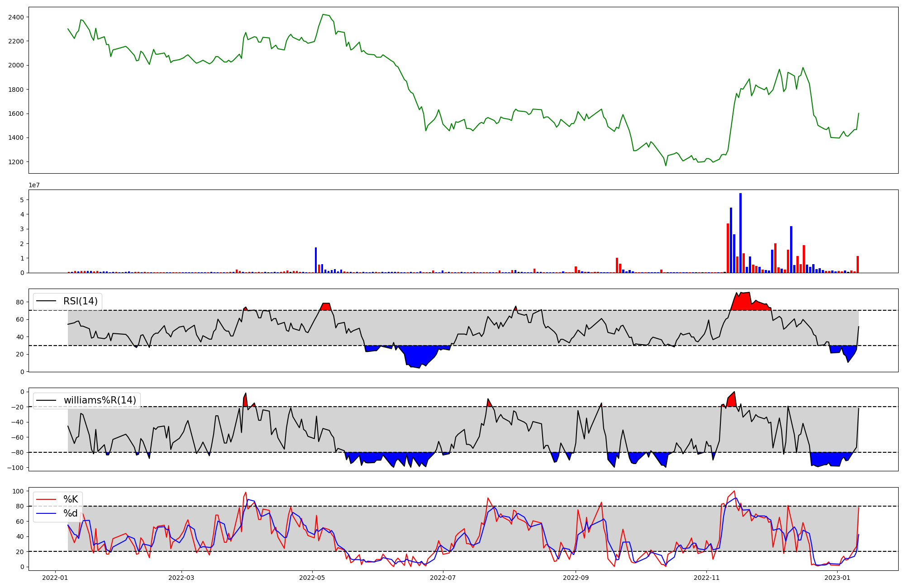Click the 1e7 volume exponent label
Screen dimensions: 905x588
pyautogui.click(x=34, y=185)
